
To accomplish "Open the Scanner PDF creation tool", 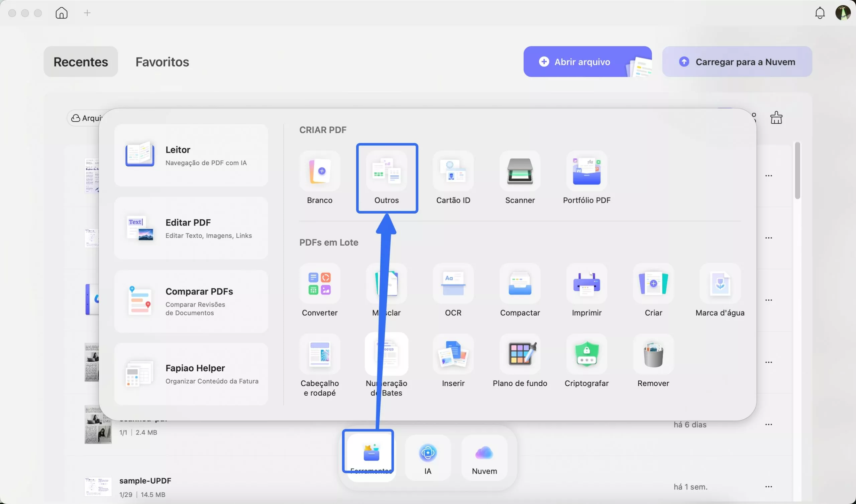I will click(520, 171).
